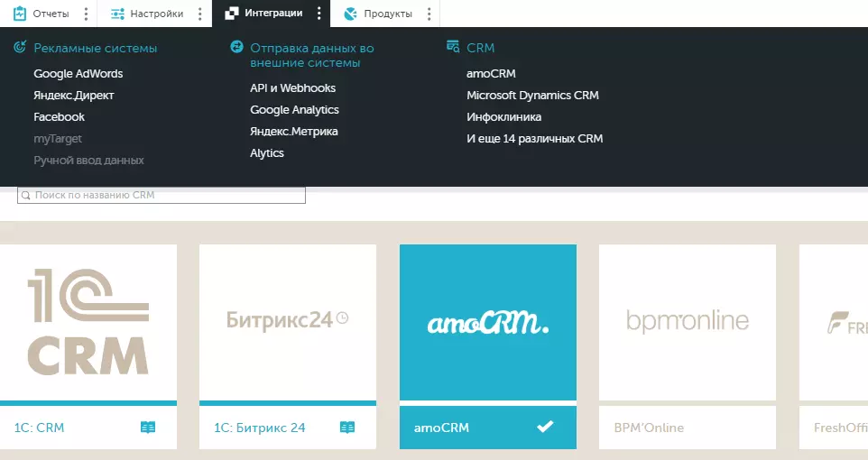Open Рекламные системы section heading
Screen dimensions: 868x460
96,48
